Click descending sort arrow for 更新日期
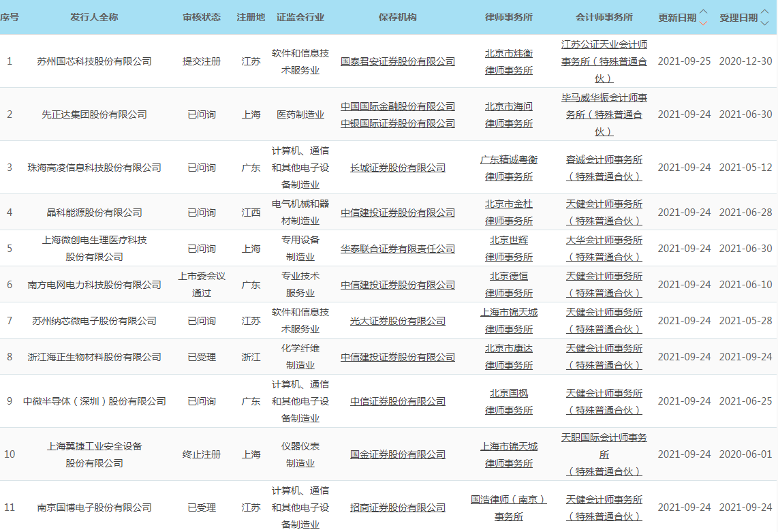778x532 pixels. coord(704,23)
